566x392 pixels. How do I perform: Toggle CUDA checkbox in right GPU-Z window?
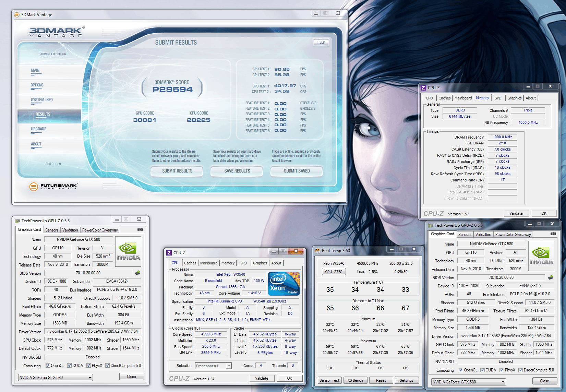(x=483, y=370)
